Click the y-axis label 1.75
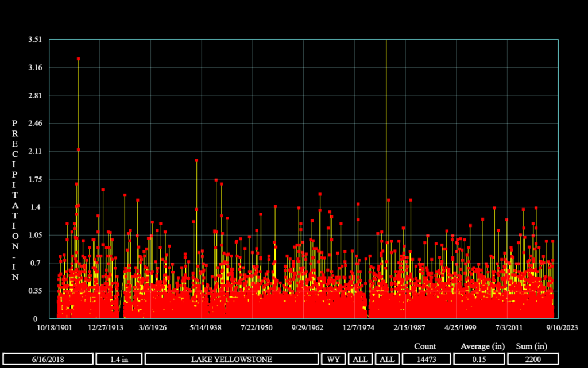The image size is (588, 370). (35, 179)
